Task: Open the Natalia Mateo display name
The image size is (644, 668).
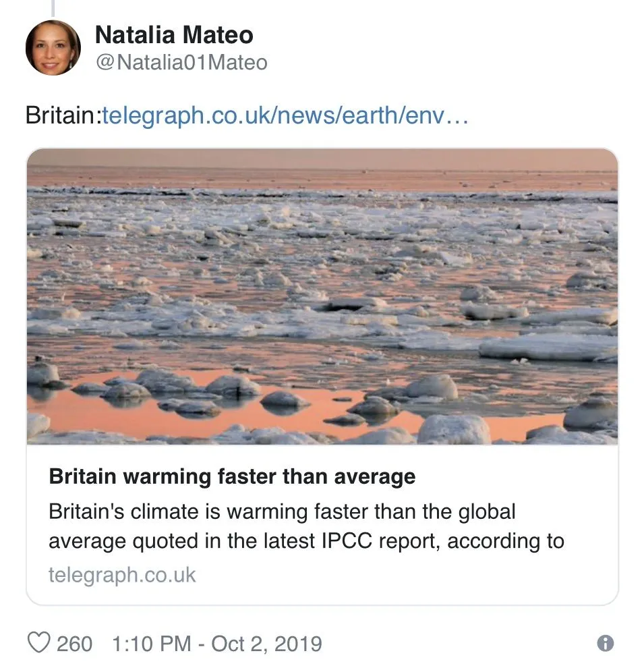Action: point(174,34)
